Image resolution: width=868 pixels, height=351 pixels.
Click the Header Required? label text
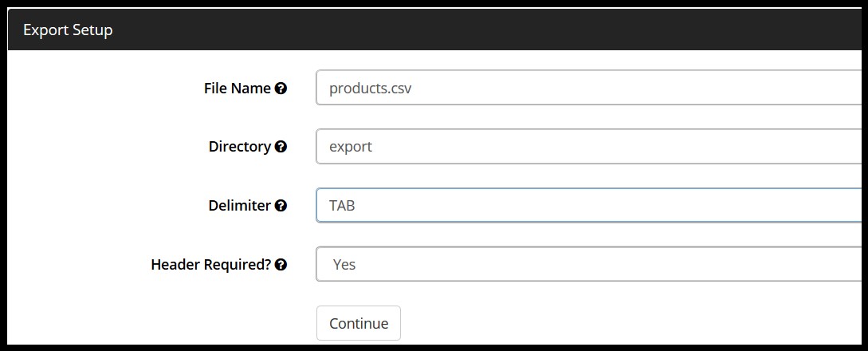211,265
